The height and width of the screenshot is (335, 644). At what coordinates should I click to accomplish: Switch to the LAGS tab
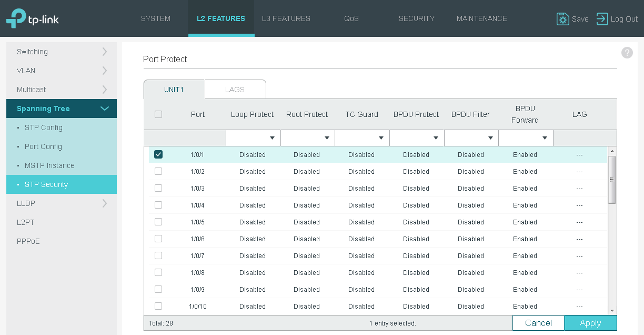pos(235,90)
